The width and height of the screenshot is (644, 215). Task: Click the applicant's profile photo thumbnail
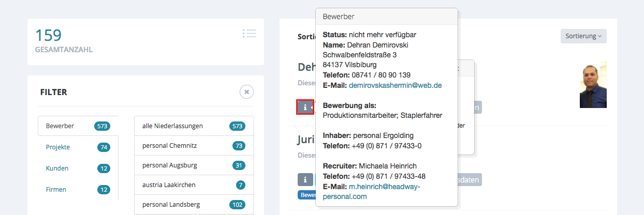(593, 85)
